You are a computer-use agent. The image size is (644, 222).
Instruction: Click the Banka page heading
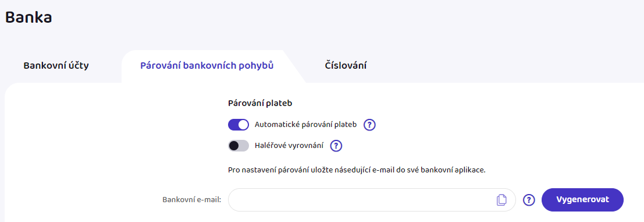[29, 17]
